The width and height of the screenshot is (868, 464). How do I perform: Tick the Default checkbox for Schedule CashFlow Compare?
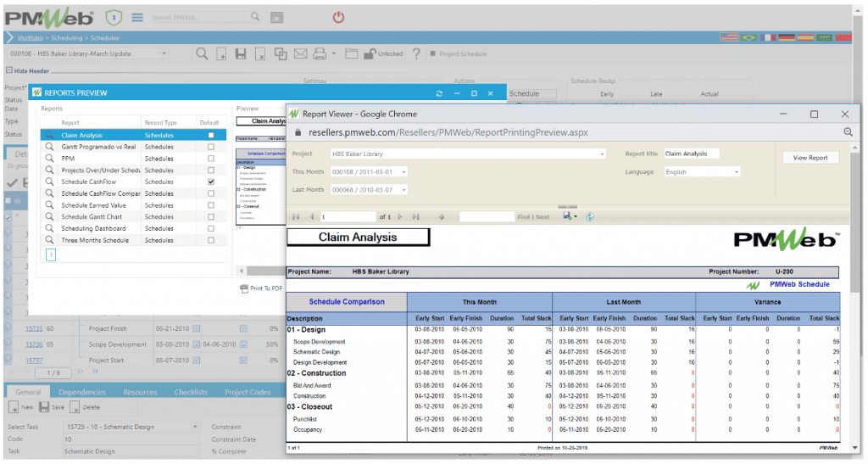click(x=211, y=193)
